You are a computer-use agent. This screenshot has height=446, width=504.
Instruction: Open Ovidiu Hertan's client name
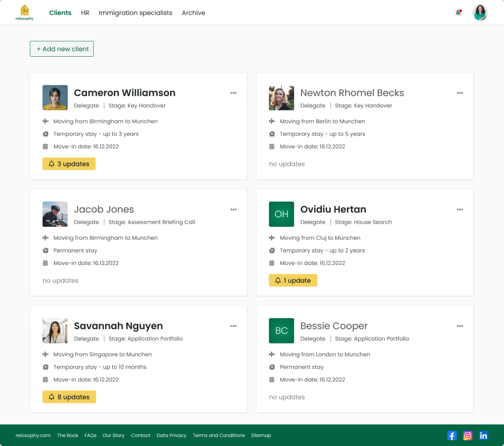tap(333, 210)
